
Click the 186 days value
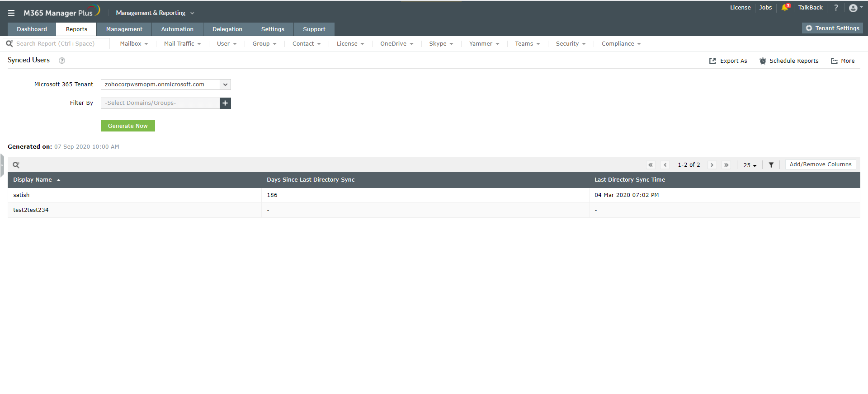272,195
